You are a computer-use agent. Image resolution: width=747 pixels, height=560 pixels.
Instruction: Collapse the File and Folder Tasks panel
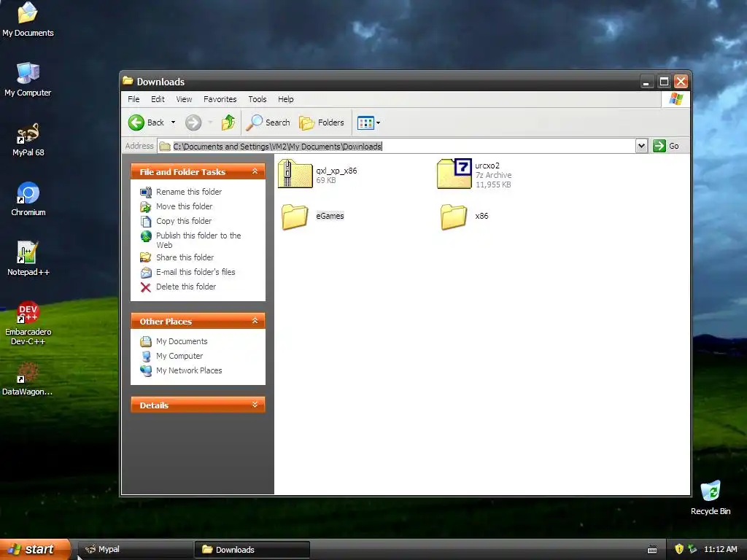(255, 171)
